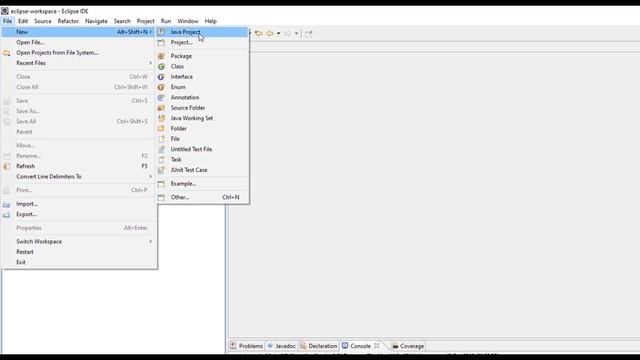Open the Window menu
The width and height of the screenshot is (640, 360).
click(x=188, y=21)
